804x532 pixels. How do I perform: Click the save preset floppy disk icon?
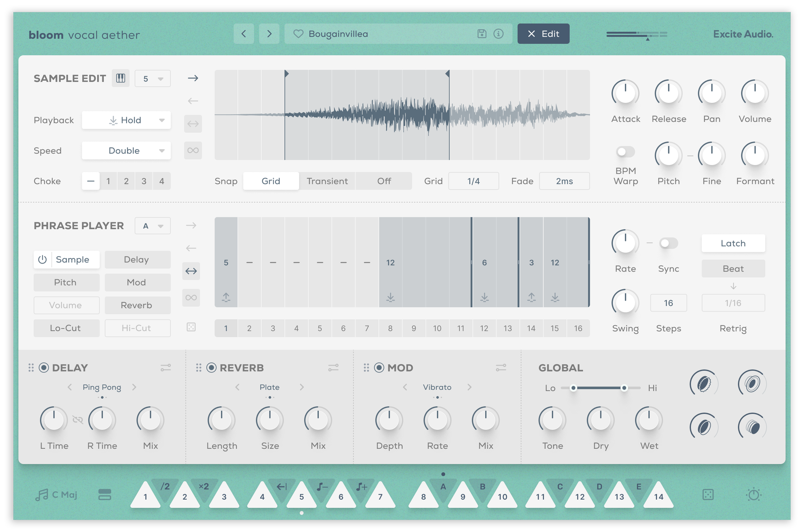[x=481, y=33]
